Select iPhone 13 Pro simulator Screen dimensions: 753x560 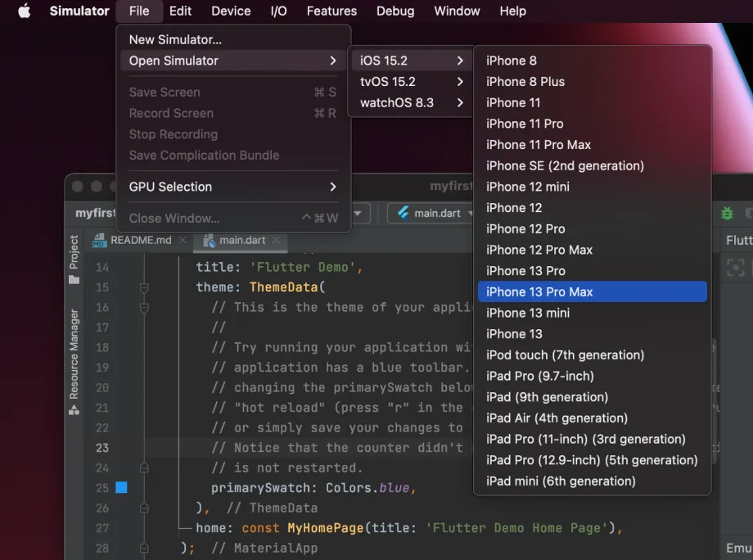(592, 271)
